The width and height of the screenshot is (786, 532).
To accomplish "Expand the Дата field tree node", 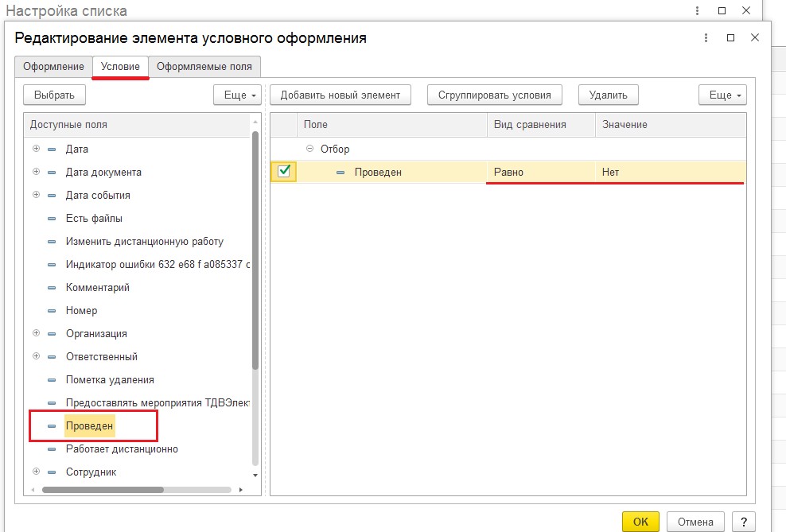I will pyautogui.click(x=36, y=149).
